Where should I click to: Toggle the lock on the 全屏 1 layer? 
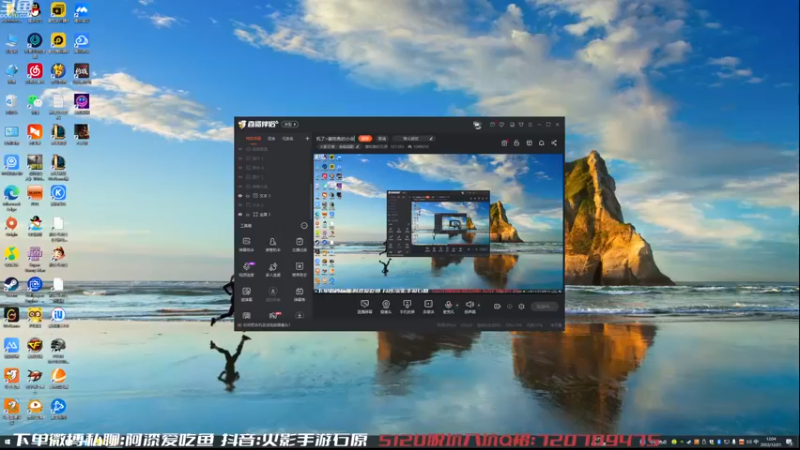pos(248,214)
